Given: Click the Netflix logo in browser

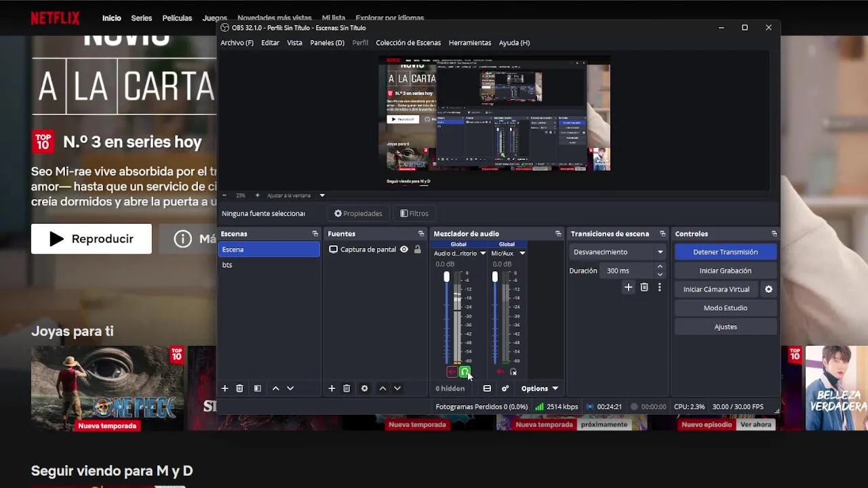Looking at the screenshot, I should (x=55, y=18).
